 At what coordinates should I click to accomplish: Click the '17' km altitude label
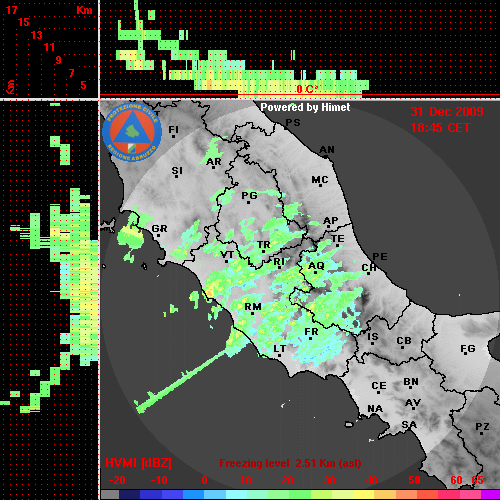coord(11,10)
